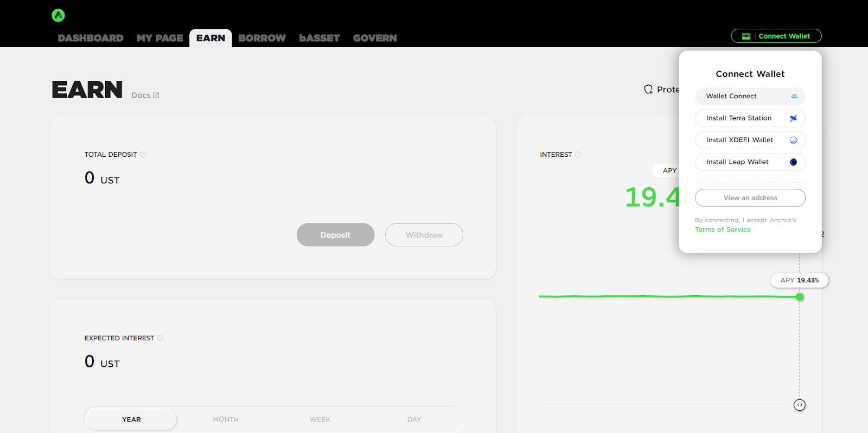Switch expected interest to WEEK
868x433 pixels.
click(x=320, y=419)
